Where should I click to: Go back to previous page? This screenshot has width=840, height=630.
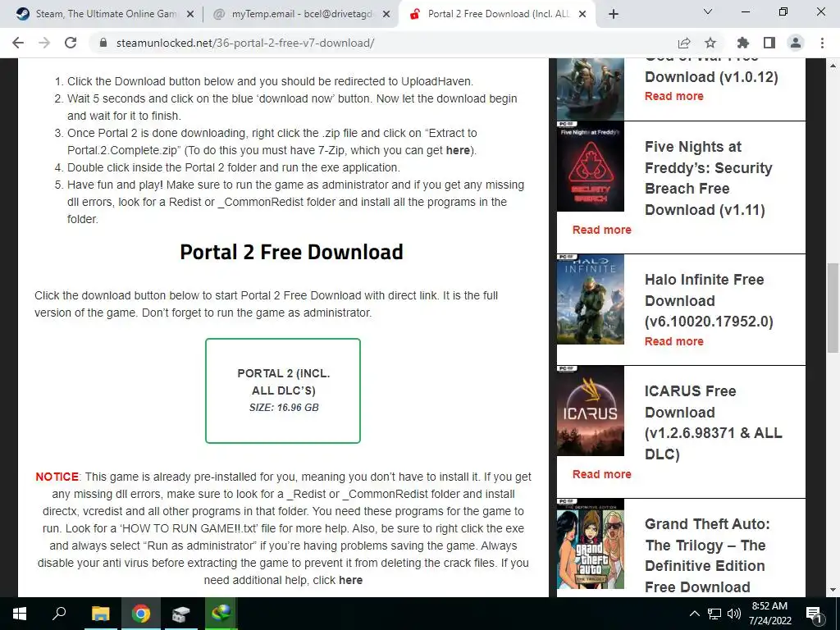pyautogui.click(x=18, y=43)
